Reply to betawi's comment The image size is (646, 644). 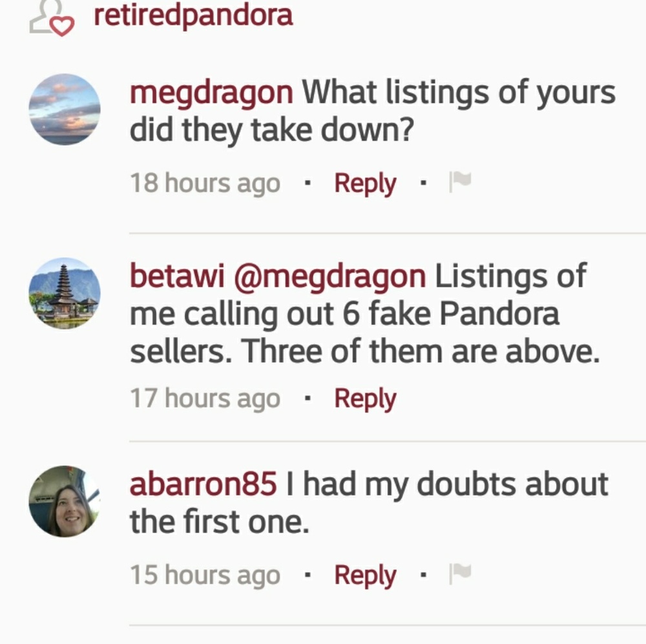365,399
